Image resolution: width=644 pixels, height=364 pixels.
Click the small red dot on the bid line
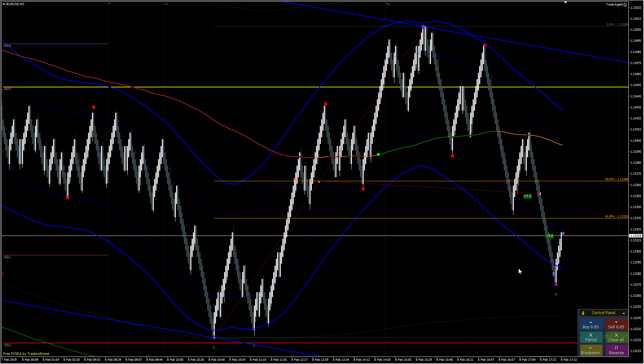pyautogui.click(x=566, y=236)
